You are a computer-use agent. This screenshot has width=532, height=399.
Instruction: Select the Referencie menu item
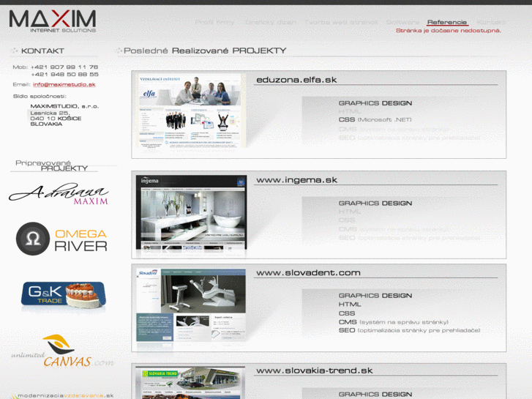pyautogui.click(x=447, y=23)
